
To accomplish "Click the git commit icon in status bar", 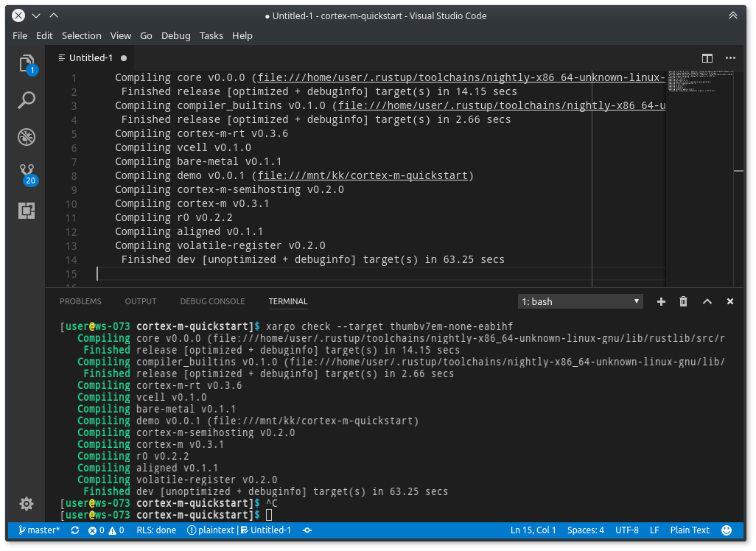I will pyautogui.click(x=307, y=530).
